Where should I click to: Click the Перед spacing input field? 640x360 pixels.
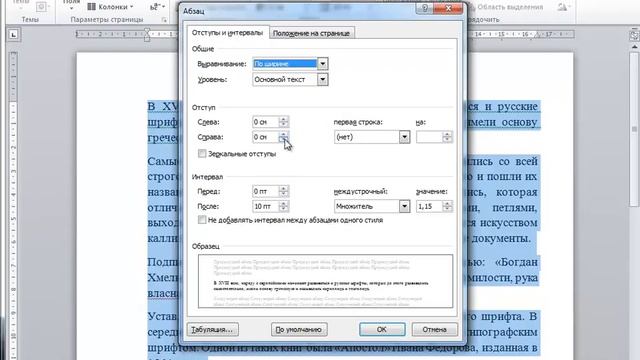coord(266,191)
